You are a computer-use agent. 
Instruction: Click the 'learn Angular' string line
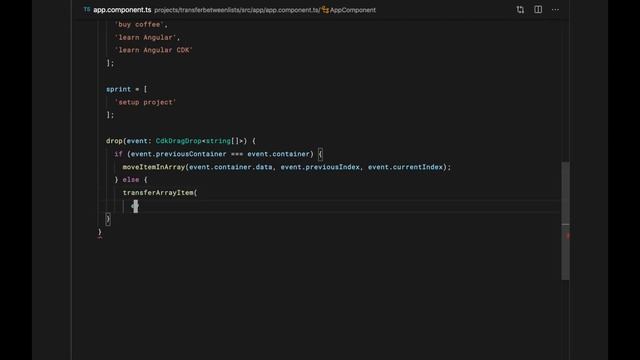point(145,38)
